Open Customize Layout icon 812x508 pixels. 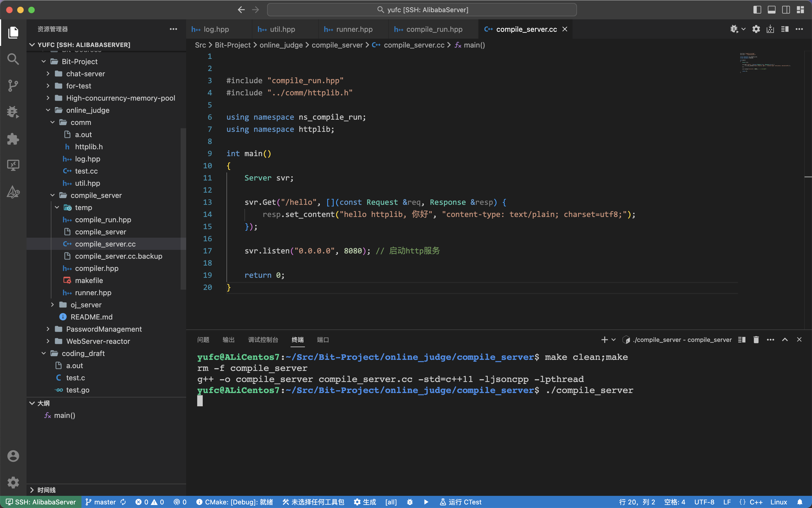800,10
